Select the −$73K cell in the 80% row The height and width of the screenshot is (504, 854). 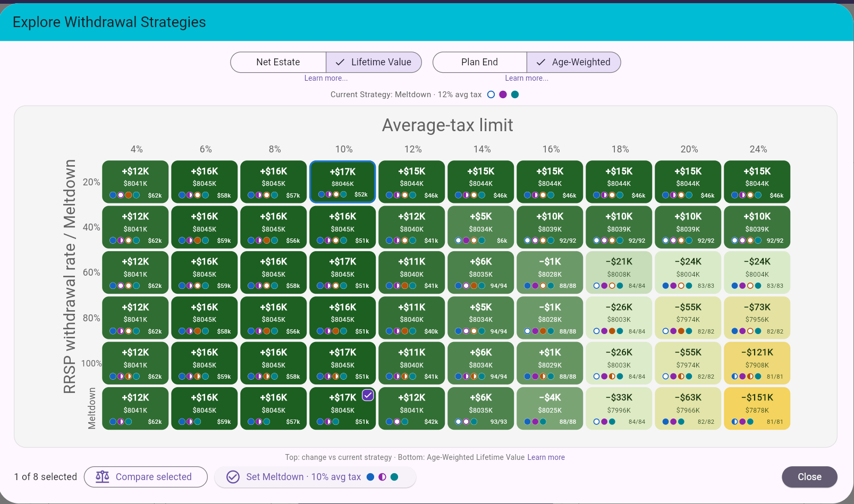[757, 318]
